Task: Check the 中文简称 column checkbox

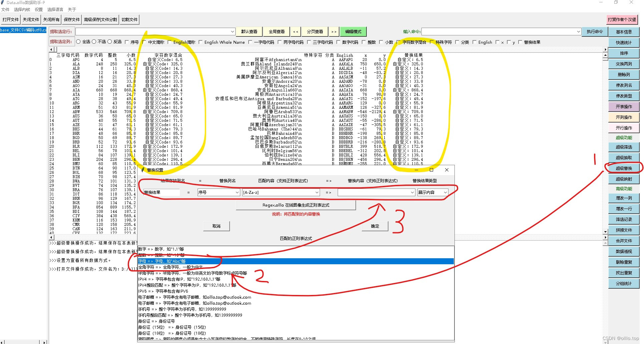Action: (144, 42)
